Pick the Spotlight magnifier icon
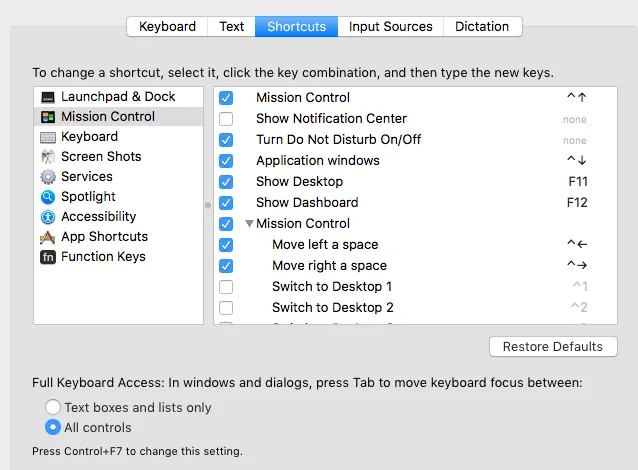The image size is (638, 470). [x=48, y=197]
